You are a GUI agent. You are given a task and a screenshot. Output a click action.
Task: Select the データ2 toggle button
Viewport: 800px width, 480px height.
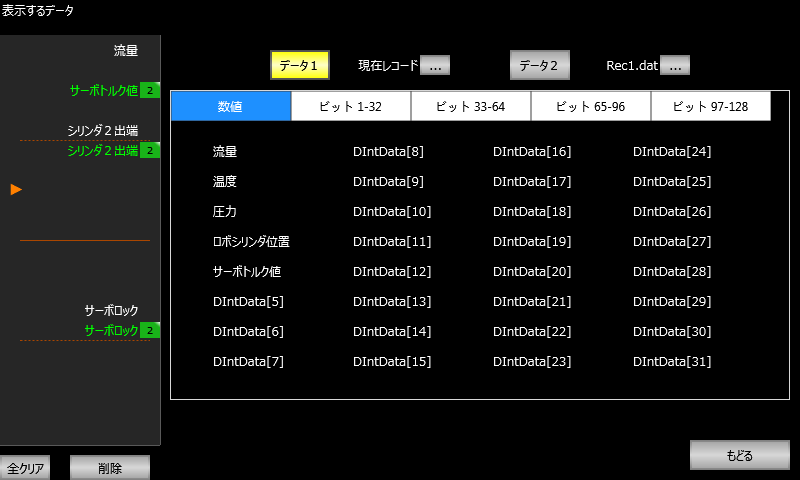coord(539,65)
